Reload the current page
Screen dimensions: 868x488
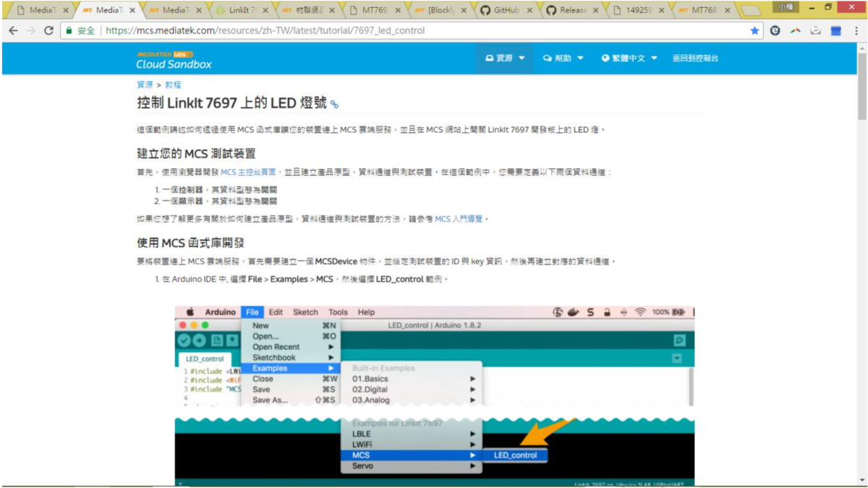tap(49, 31)
